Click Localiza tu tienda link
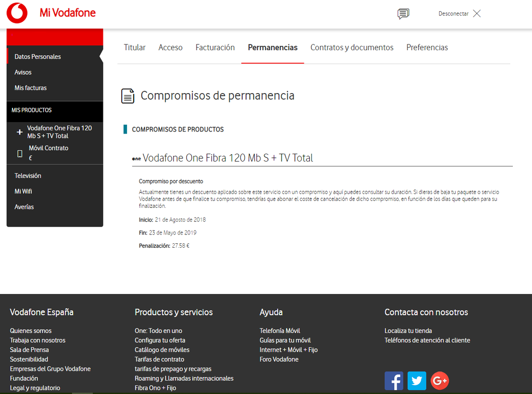 point(408,330)
